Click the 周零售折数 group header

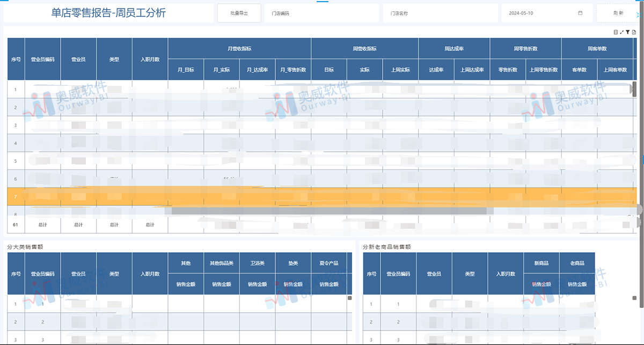click(525, 48)
